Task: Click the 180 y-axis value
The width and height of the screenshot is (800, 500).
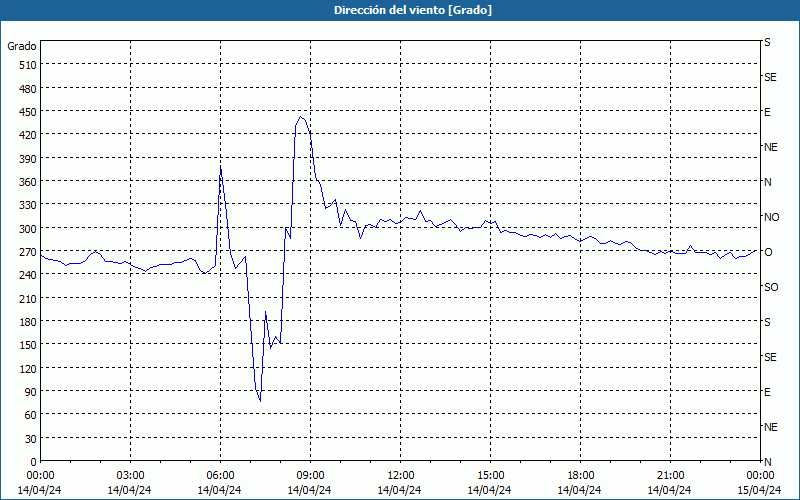Action: (28, 322)
